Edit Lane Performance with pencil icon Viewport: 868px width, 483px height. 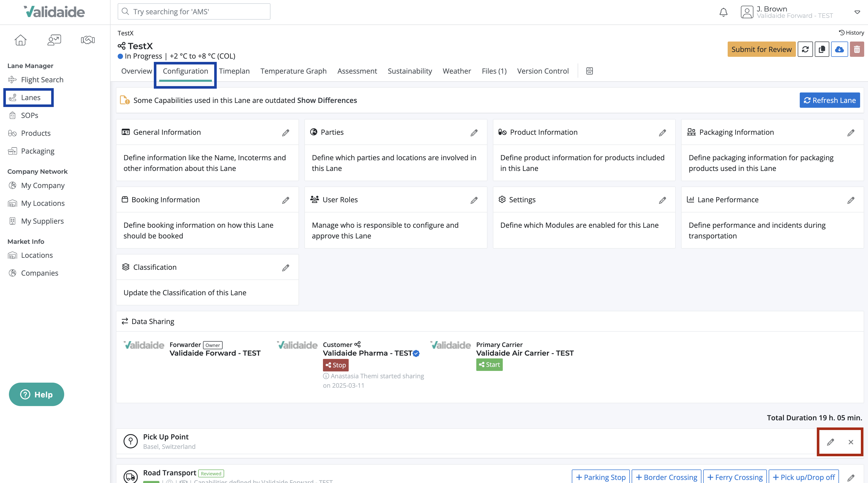pos(851,200)
